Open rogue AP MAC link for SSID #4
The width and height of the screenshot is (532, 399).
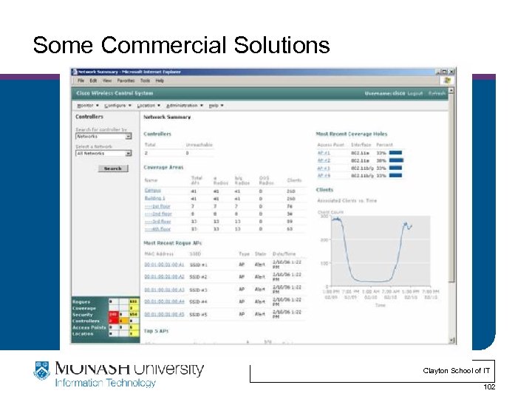click(164, 301)
